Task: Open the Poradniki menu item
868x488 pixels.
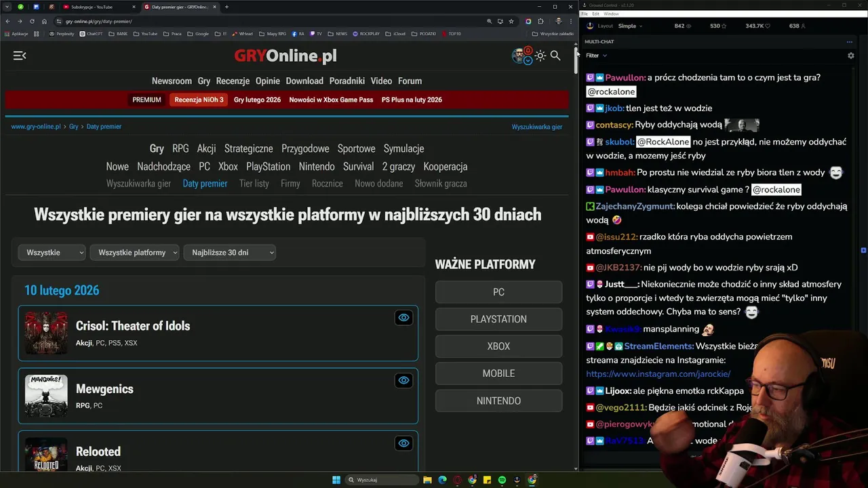Action: [347, 81]
